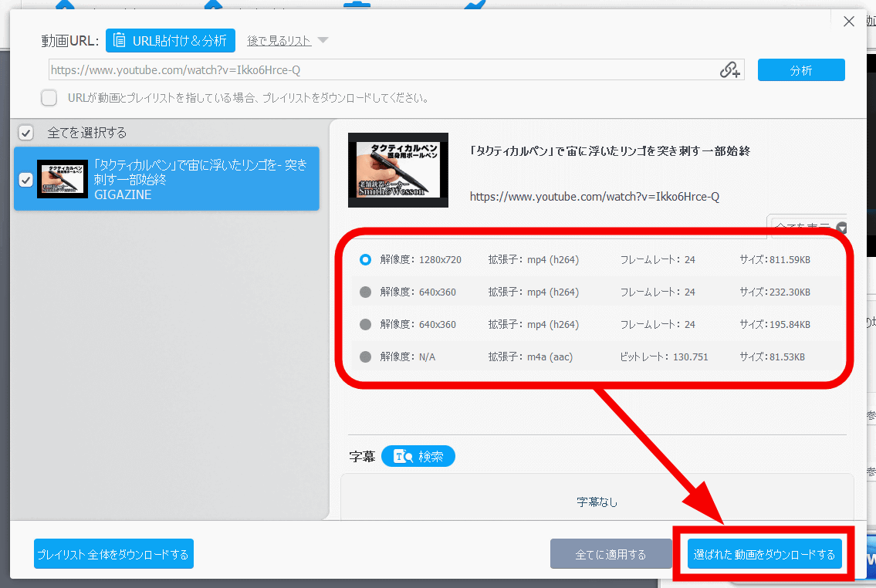Click the clipboard paste & analyze icon
876x588 pixels.
(120, 41)
